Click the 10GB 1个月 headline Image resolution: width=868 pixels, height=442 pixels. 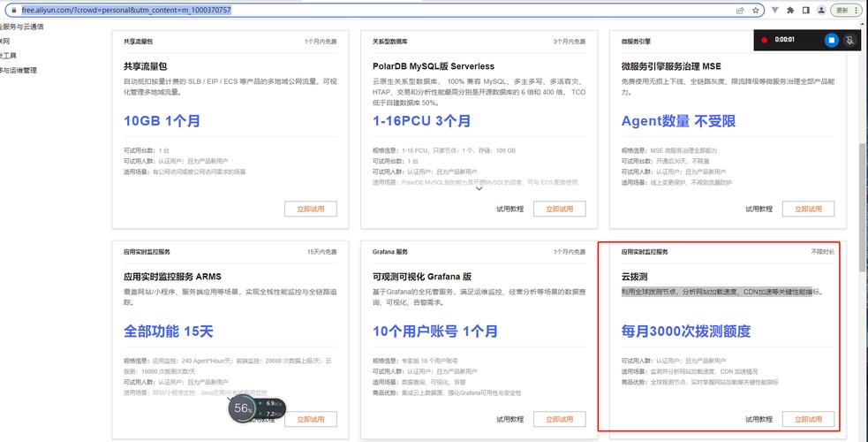[x=162, y=121]
